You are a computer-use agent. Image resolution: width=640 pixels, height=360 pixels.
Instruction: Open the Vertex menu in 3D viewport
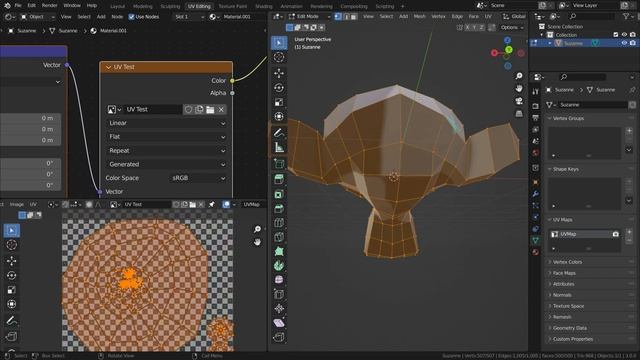tap(438, 16)
